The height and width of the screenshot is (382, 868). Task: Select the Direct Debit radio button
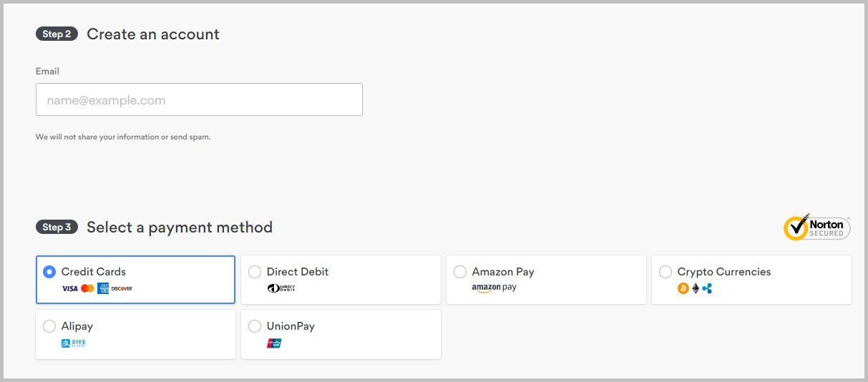(255, 272)
